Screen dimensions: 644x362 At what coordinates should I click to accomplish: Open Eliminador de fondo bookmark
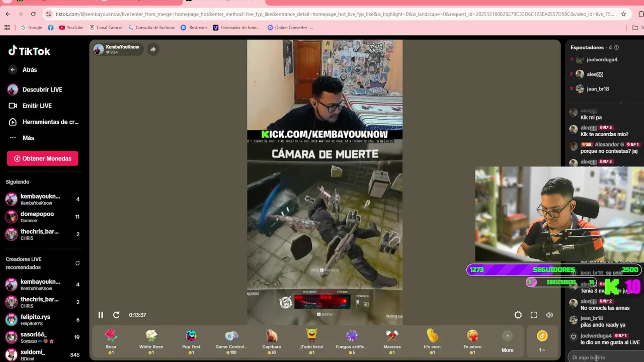pos(236,28)
